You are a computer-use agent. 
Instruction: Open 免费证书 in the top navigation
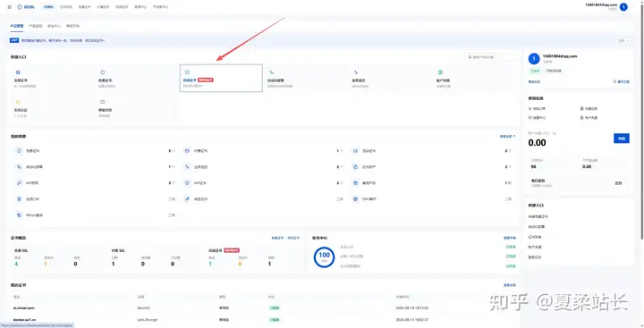(x=84, y=7)
